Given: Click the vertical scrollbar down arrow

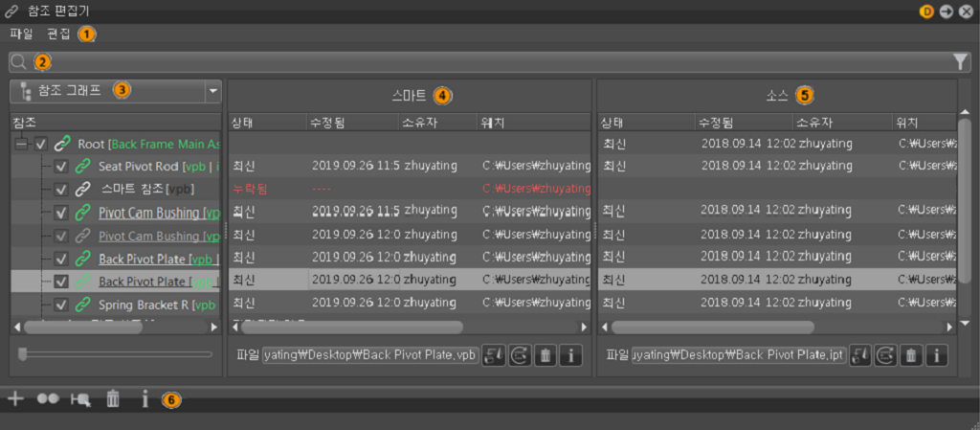Looking at the screenshot, I should click(x=965, y=323).
